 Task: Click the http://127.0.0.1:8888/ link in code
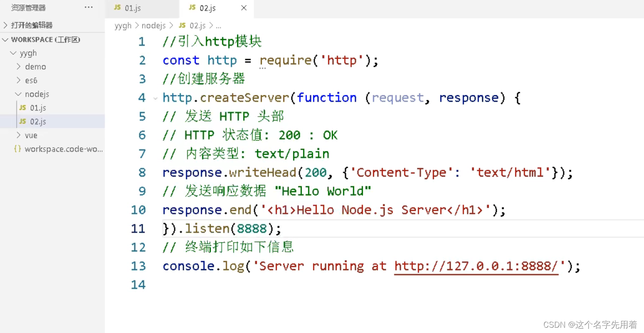476,266
